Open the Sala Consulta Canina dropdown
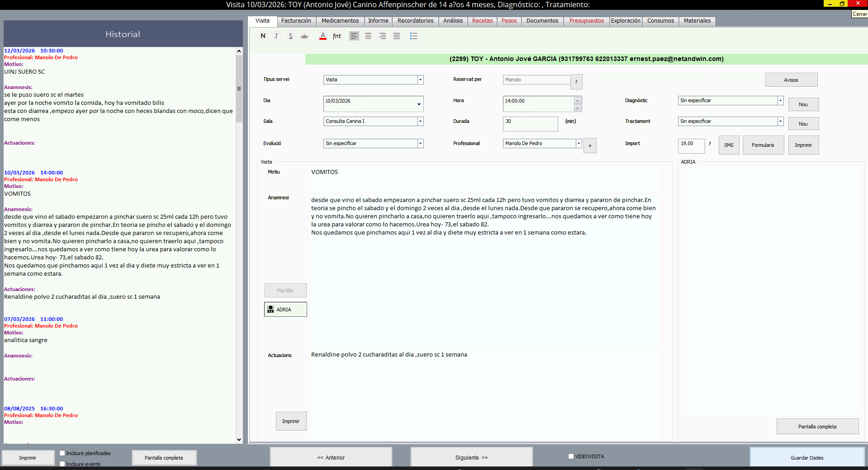The width and height of the screenshot is (868, 470). [x=420, y=121]
